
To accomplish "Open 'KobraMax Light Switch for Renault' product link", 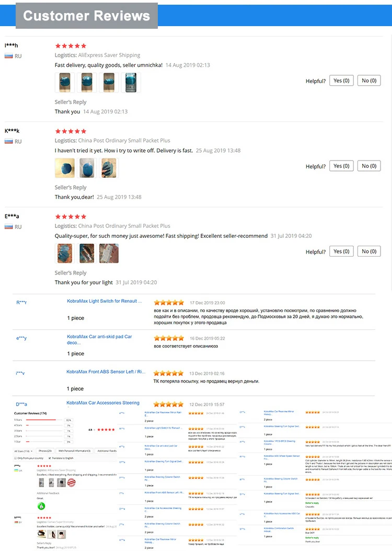I will pyautogui.click(x=105, y=301).
